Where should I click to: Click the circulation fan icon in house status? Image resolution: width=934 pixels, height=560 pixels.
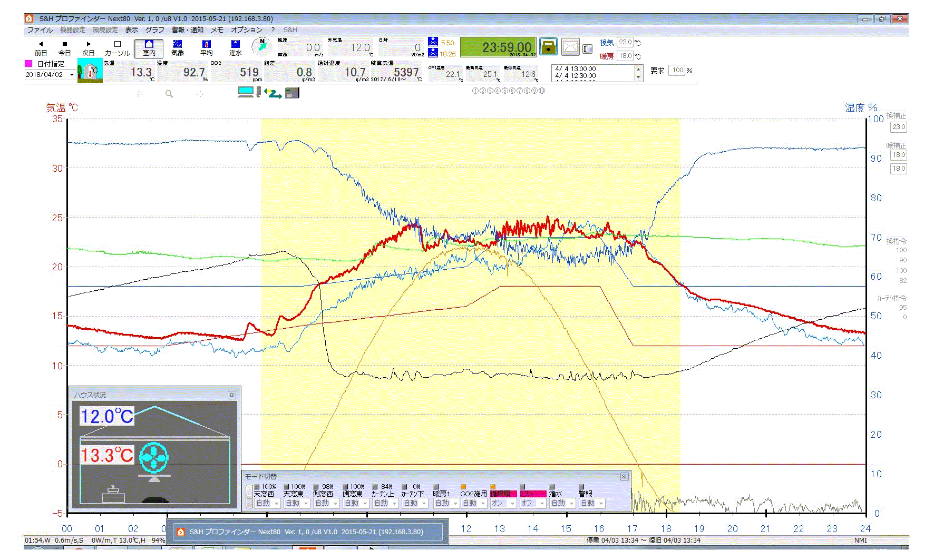click(154, 458)
